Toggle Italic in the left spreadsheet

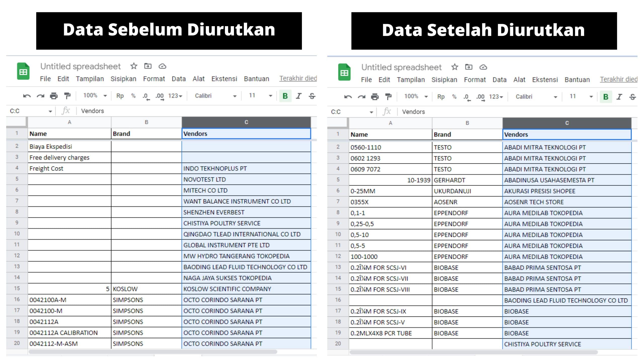299,96
